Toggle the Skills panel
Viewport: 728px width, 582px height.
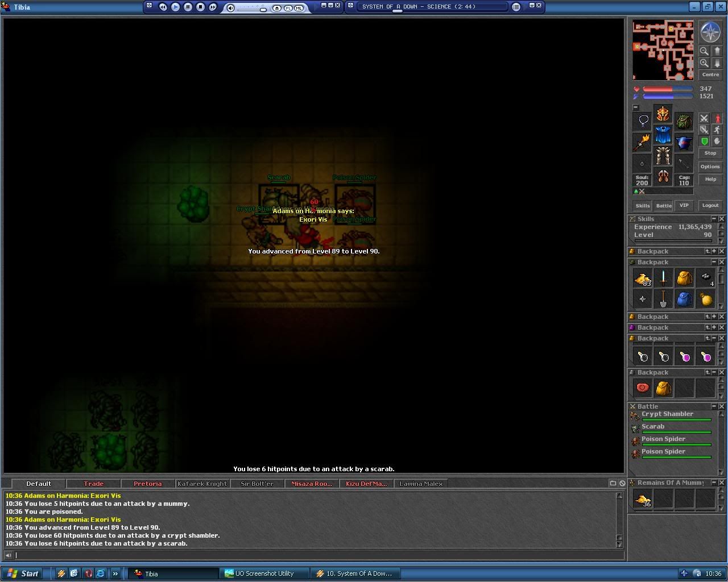click(x=643, y=206)
